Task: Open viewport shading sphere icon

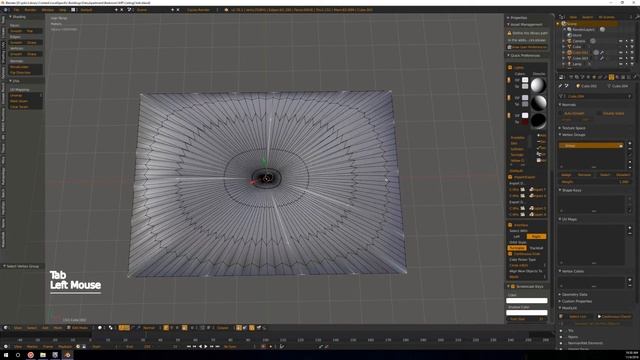Action: 100,328
